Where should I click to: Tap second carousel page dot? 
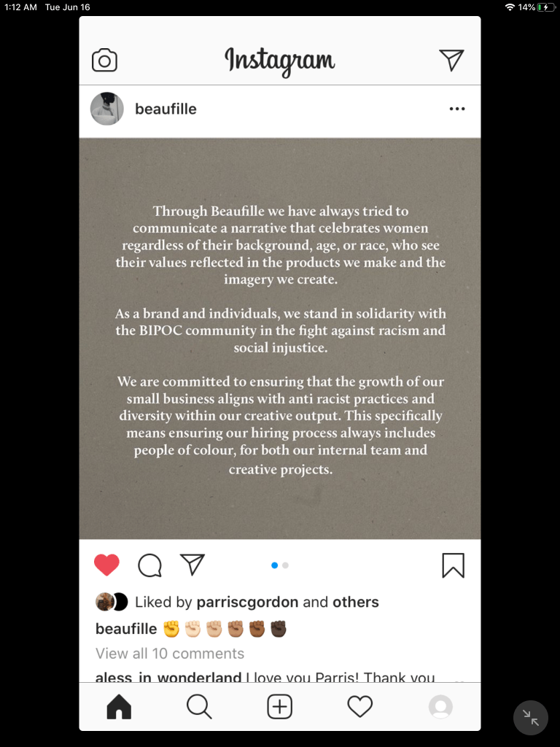[285, 565]
